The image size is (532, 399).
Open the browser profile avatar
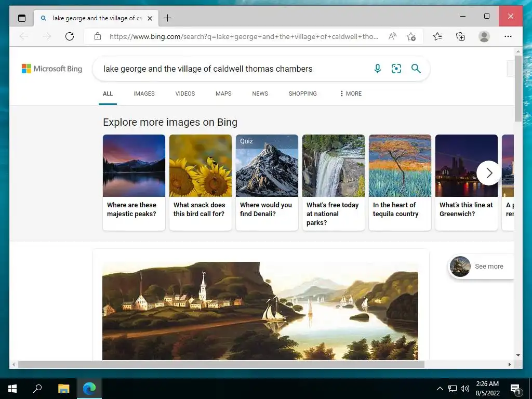484,36
